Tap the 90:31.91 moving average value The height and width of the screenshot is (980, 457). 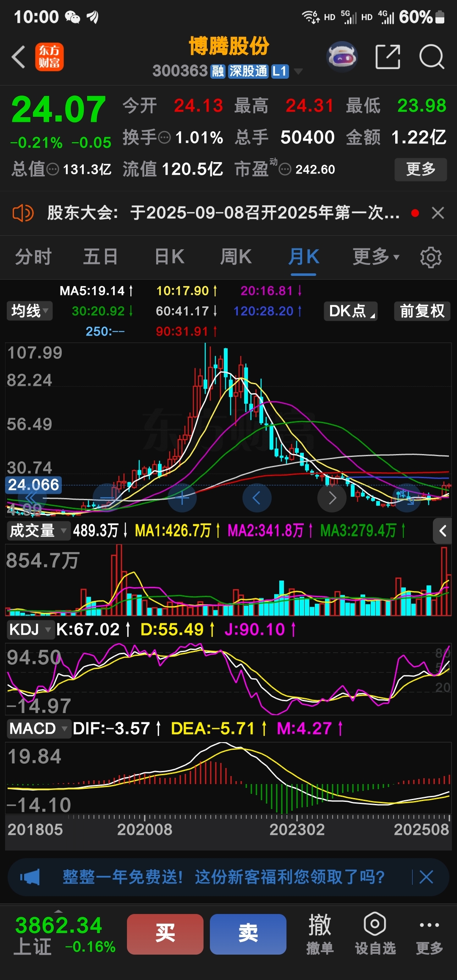[x=187, y=331]
